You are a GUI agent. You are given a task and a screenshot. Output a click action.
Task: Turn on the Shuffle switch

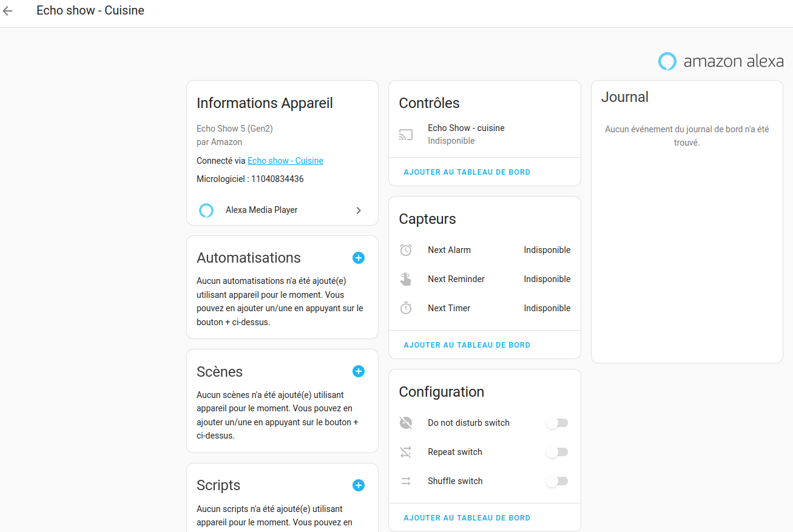coord(557,481)
